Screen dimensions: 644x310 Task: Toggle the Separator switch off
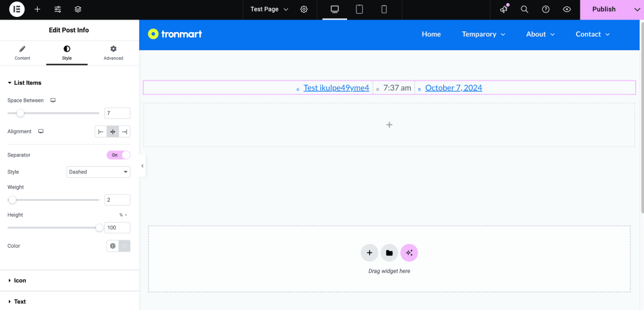tap(118, 155)
